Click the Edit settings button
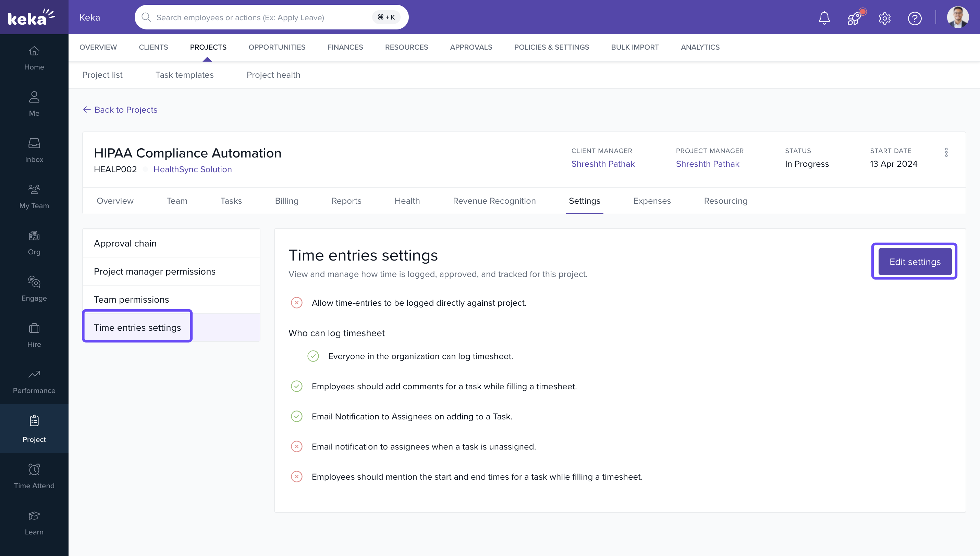 914,262
